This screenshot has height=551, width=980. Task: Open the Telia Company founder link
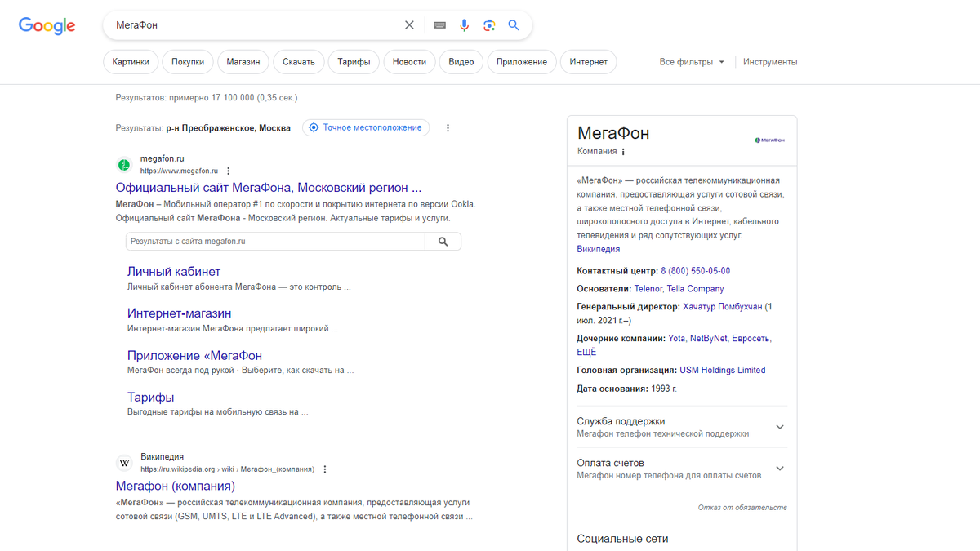[x=695, y=289]
